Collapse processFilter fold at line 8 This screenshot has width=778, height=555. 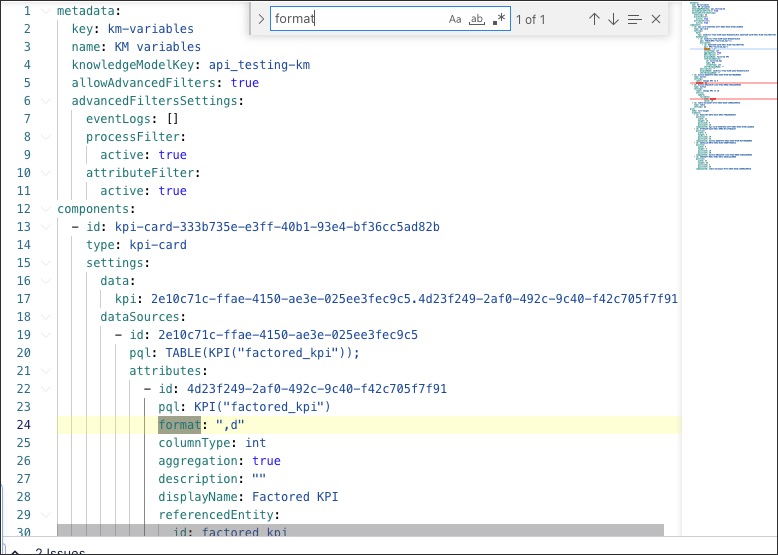(46, 137)
